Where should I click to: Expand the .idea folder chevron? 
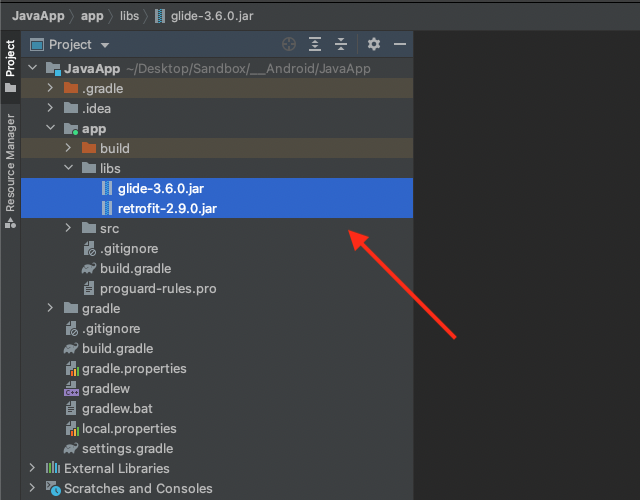point(50,108)
